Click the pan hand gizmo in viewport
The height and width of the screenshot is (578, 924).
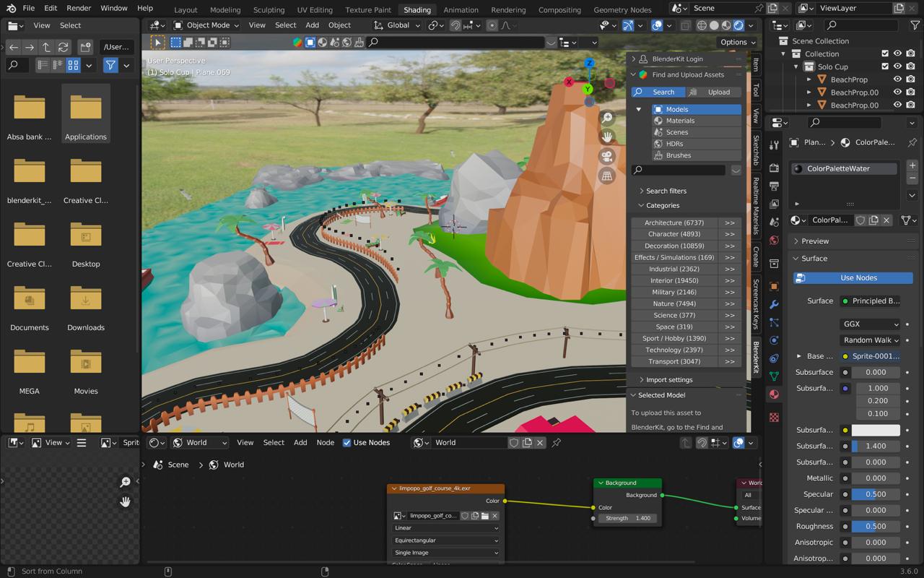pos(607,137)
